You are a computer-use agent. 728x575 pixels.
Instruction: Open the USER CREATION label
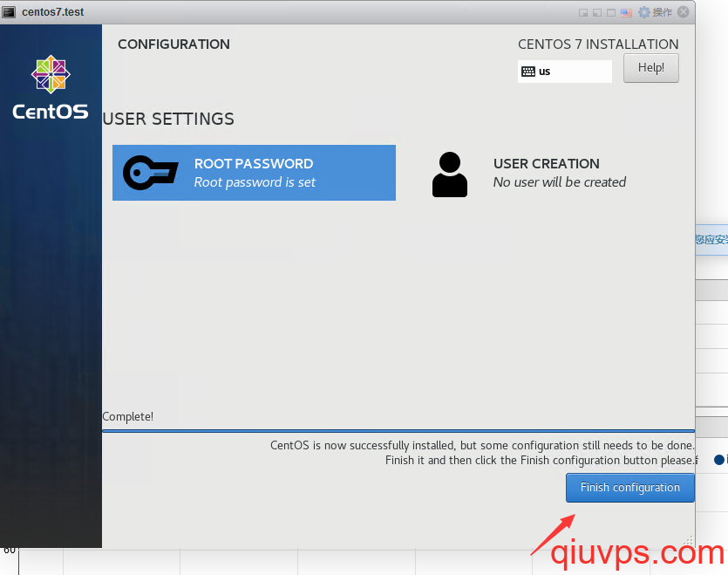(546, 164)
